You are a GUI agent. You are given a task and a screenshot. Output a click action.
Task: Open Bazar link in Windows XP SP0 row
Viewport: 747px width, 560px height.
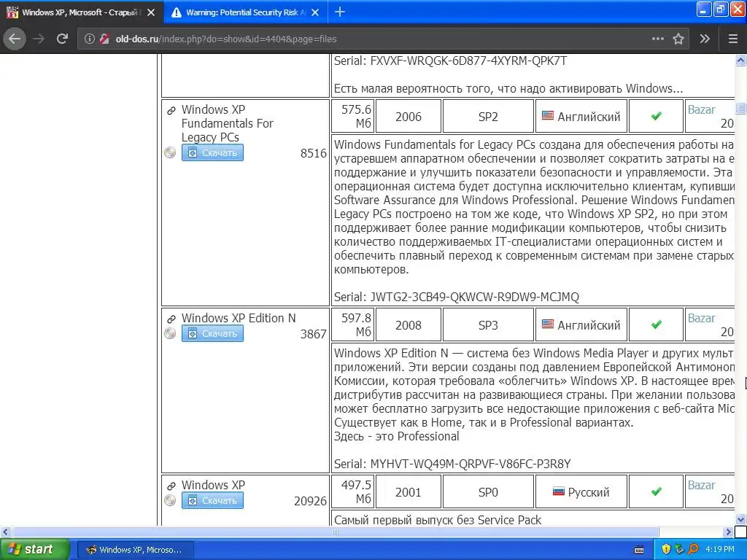701,485
